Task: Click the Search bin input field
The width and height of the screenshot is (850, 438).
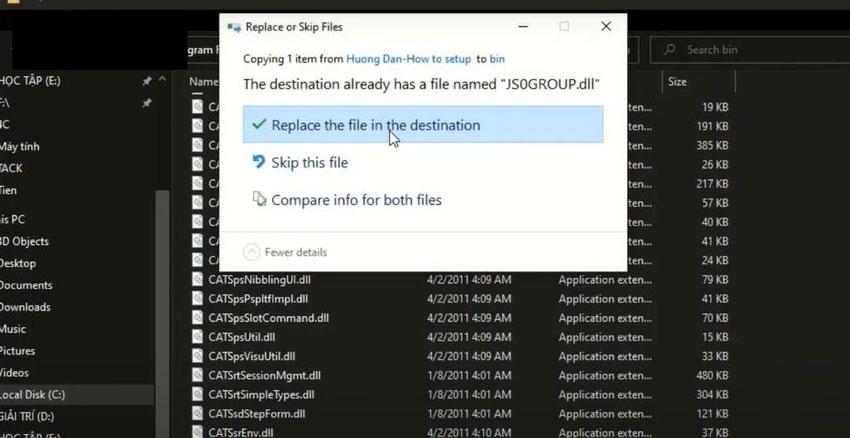Action: pos(750,49)
